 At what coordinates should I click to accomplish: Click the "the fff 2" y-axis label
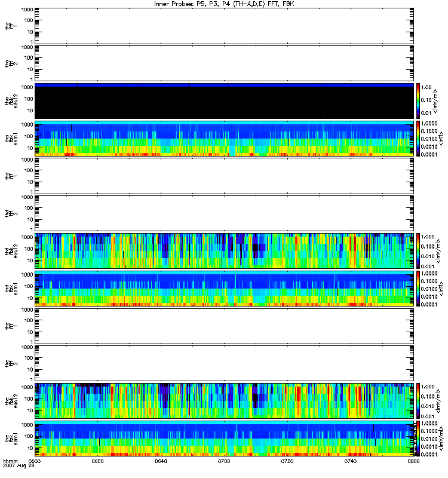pyautogui.click(x=11, y=363)
